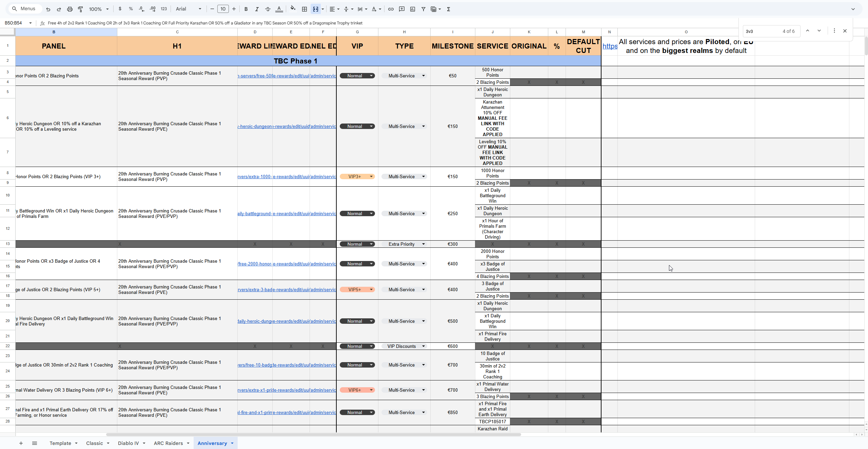Open the 100% zoom dropdown

click(x=99, y=9)
